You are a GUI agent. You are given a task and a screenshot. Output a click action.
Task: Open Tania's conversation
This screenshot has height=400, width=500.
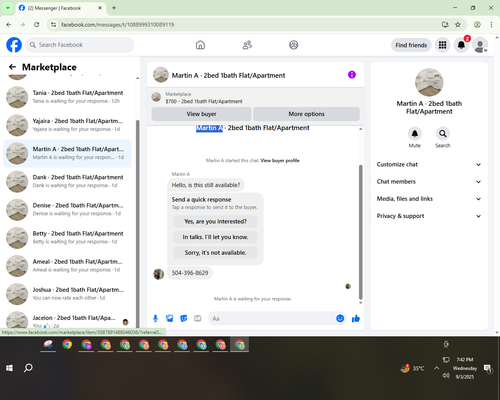pos(68,97)
